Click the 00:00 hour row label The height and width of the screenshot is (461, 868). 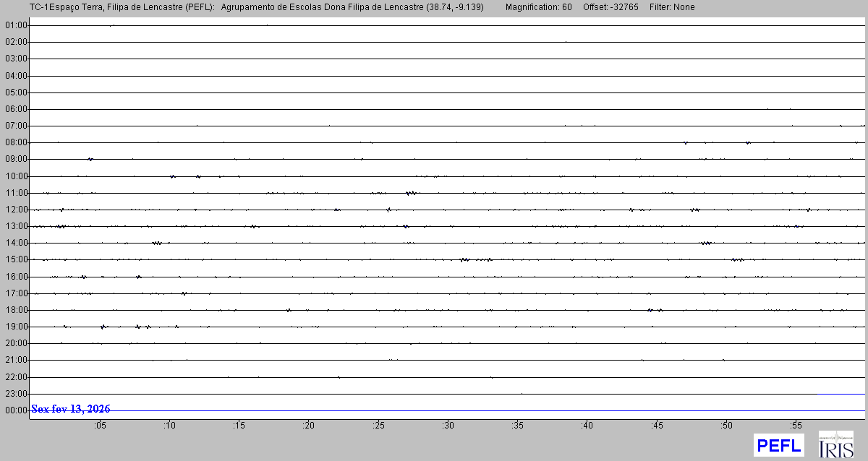click(x=16, y=410)
